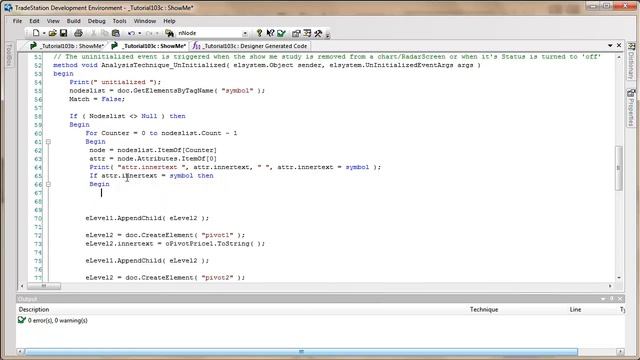This screenshot has height=360, width=640.
Task: Collapse the Begin block at line 61
Action: (x=48, y=142)
